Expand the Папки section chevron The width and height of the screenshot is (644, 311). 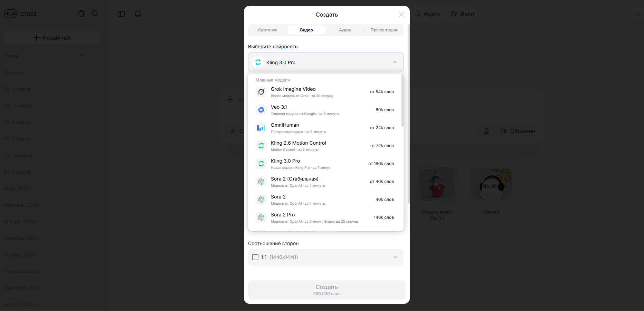96,56
